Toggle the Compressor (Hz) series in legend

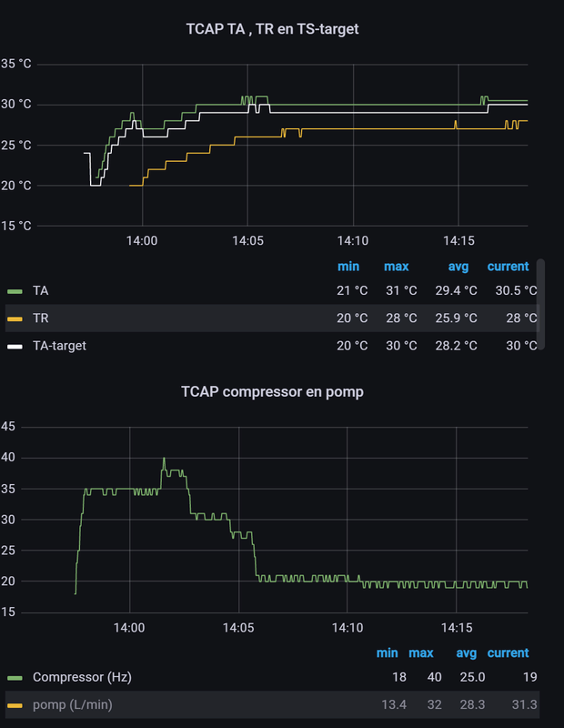tap(82, 677)
